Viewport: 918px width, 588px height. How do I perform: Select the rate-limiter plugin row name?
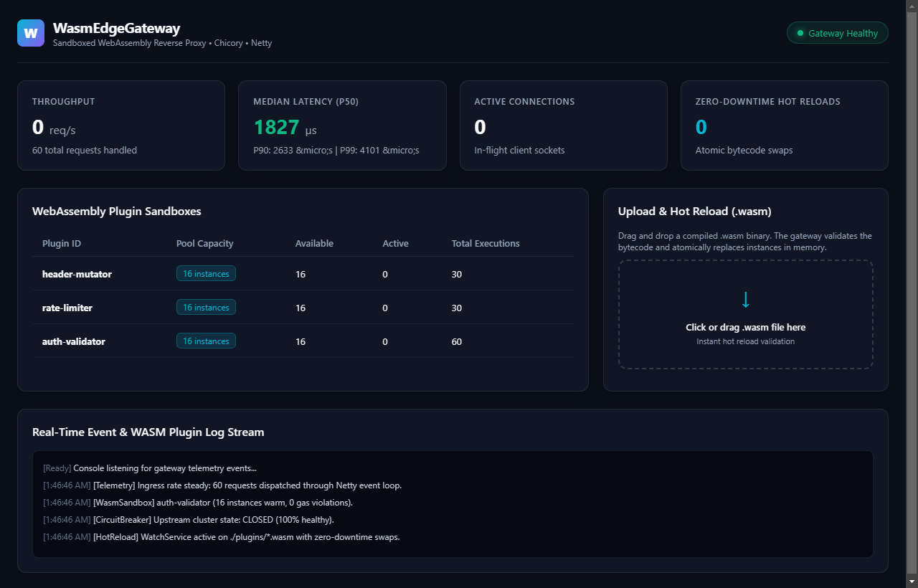click(x=67, y=308)
